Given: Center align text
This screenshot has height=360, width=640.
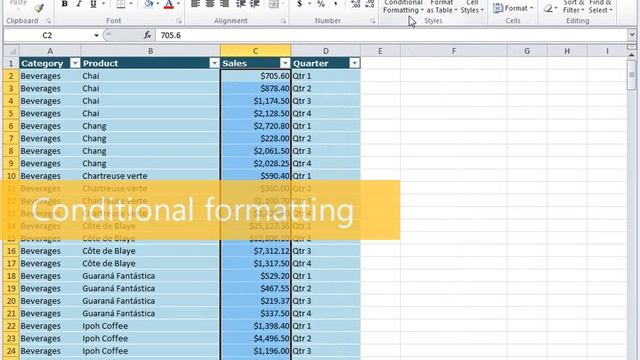Looking at the screenshot, I should [210, 4].
